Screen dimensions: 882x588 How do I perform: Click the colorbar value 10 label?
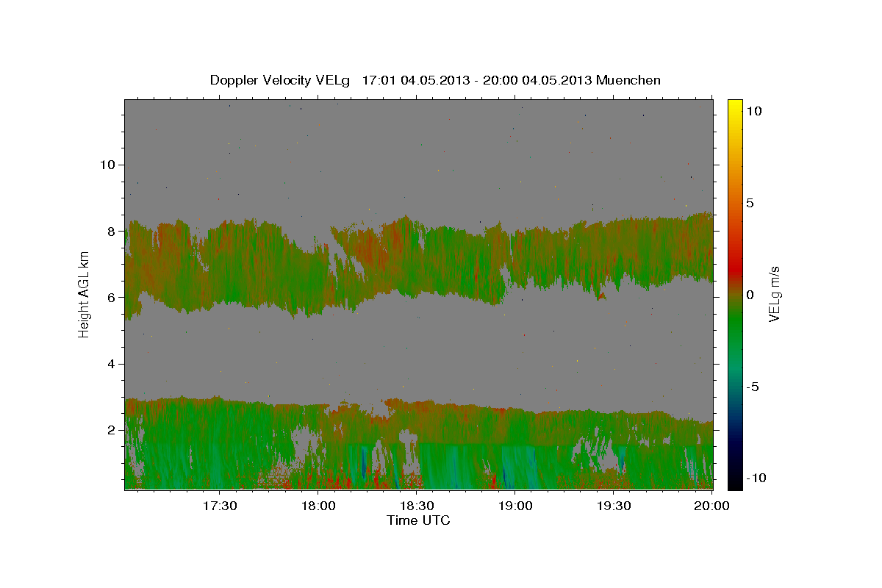click(753, 111)
